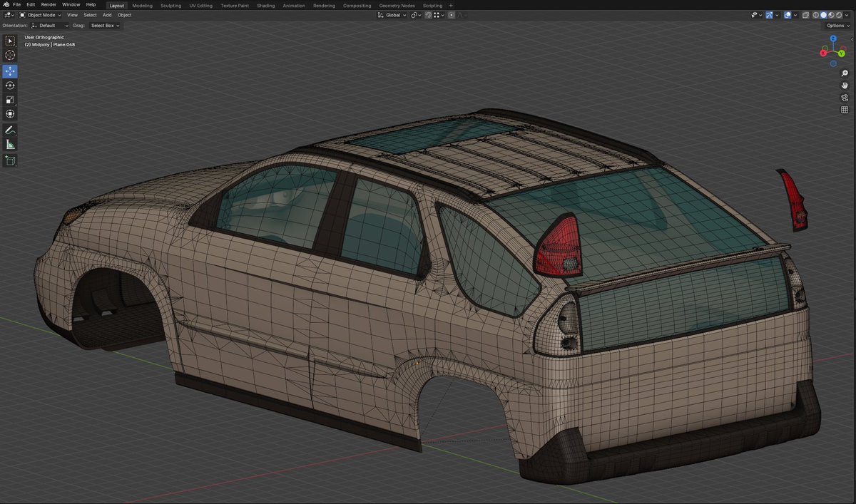Toggle viewport overlays
The image size is (856, 504).
point(788,15)
